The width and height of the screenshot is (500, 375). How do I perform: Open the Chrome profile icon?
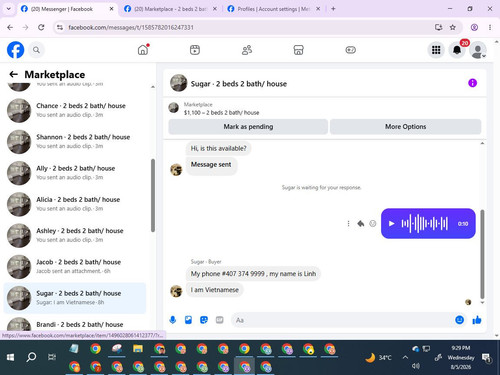(x=474, y=27)
